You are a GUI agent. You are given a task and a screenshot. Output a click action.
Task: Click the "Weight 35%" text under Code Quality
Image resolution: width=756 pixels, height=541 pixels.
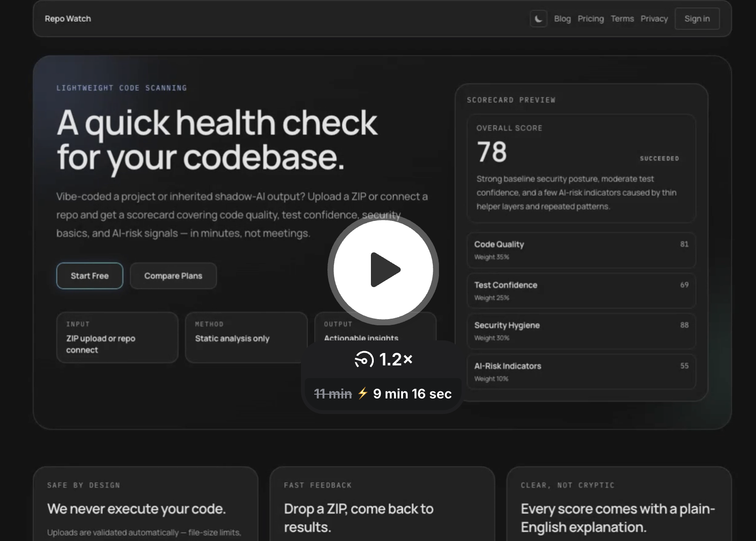[492, 257]
